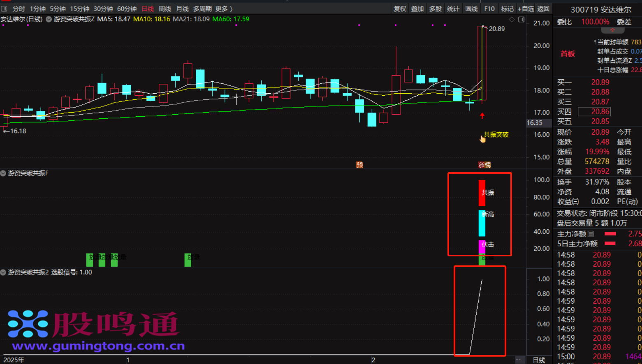Click the 日线 period selector at bottom
Image resolution: width=642 pixels, height=364 pixels.
(539, 360)
